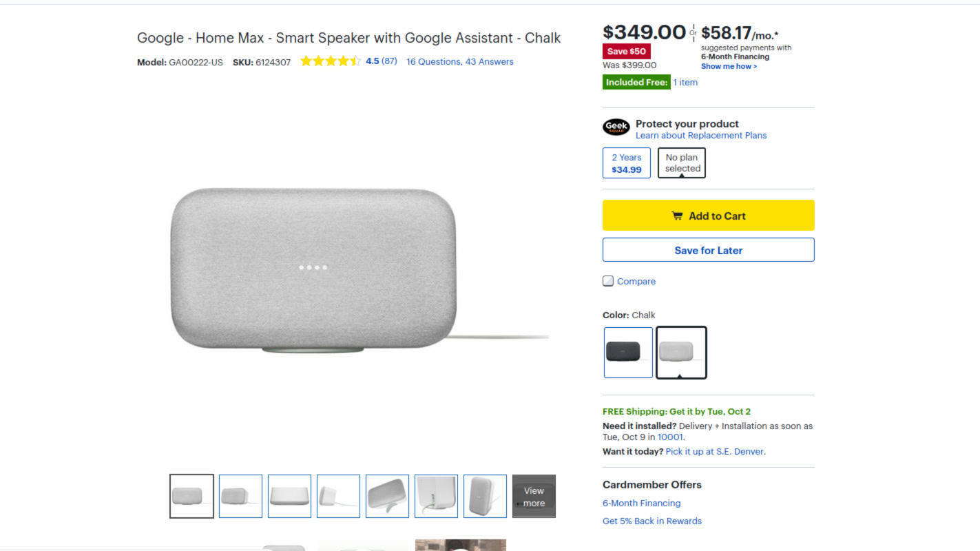Select the first front-view thumbnail
Screen dimensions: 980x551
coord(191,496)
